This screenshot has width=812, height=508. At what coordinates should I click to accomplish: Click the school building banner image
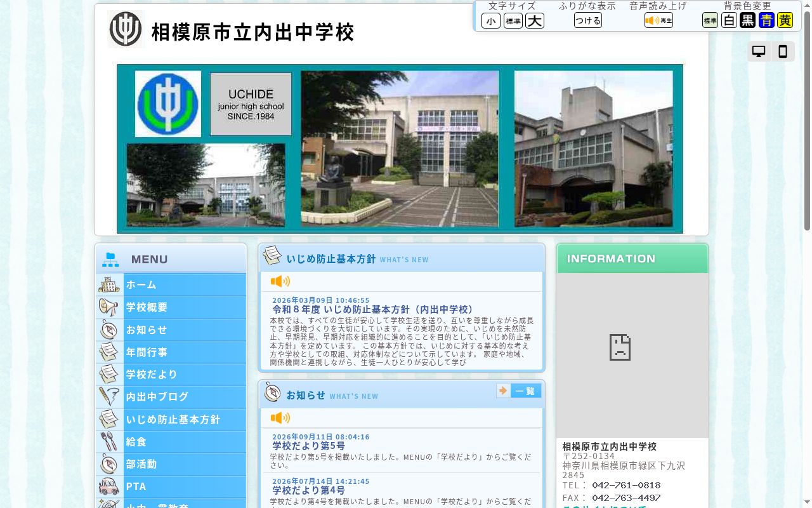point(400,149)
